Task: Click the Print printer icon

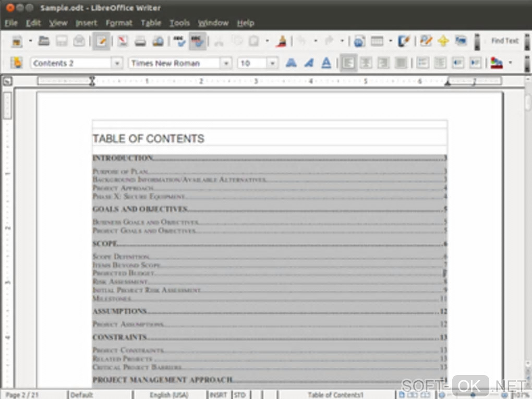Action: click(140, 41)
